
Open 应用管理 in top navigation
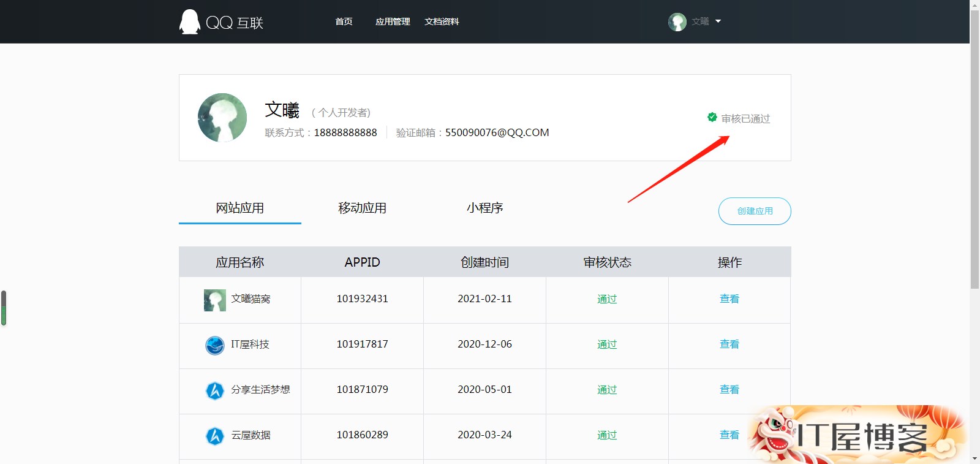pos(393,21)
